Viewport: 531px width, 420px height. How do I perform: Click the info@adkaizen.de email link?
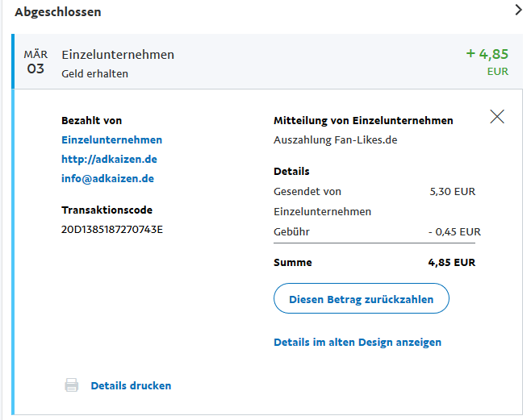[x=107, y=178]
